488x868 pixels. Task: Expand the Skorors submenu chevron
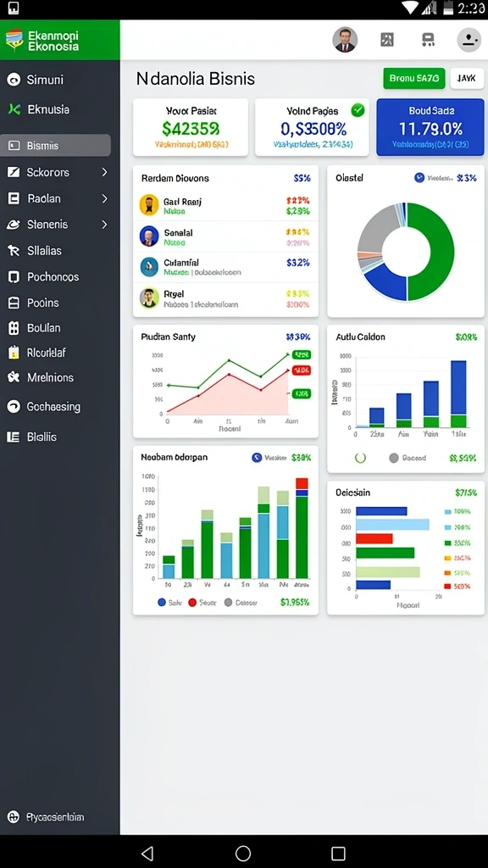click(x=104, y=172)
